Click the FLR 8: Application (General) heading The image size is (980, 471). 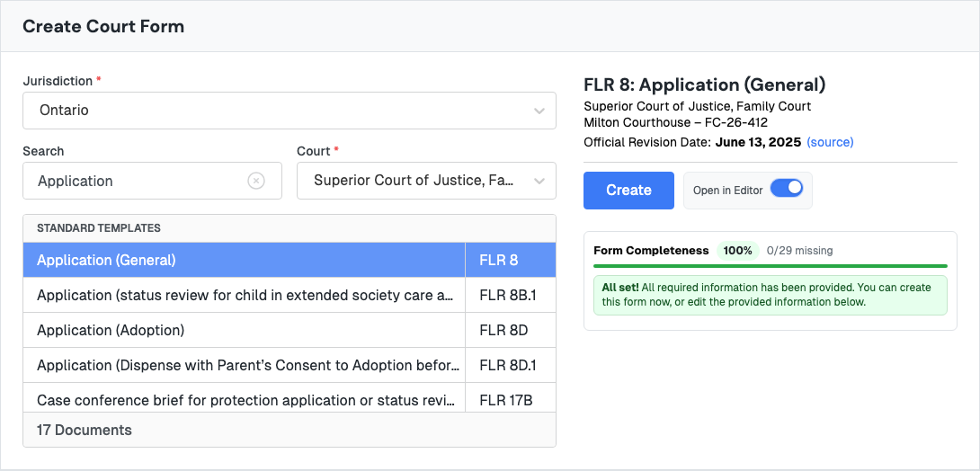coord(704,84)
